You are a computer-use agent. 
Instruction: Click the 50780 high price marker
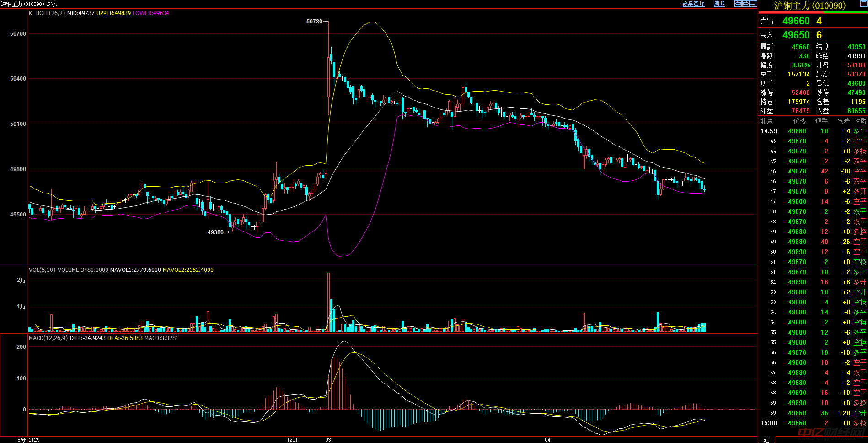(314, 22)
